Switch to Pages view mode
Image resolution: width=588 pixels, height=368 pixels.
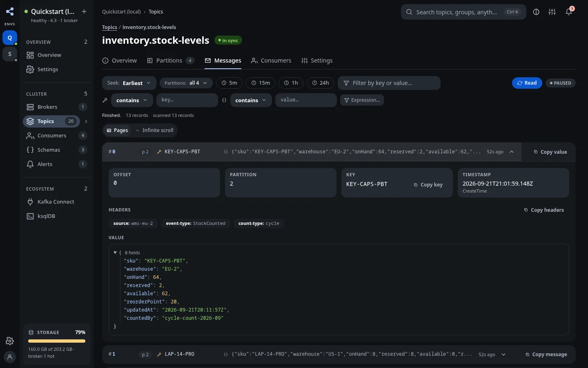pos(117,130)
